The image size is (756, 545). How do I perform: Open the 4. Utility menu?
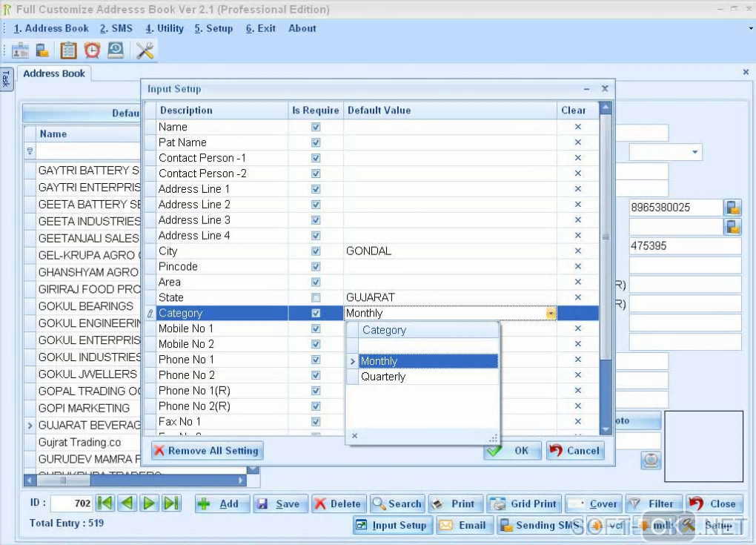pyautogui.click(x=165, y=28)
